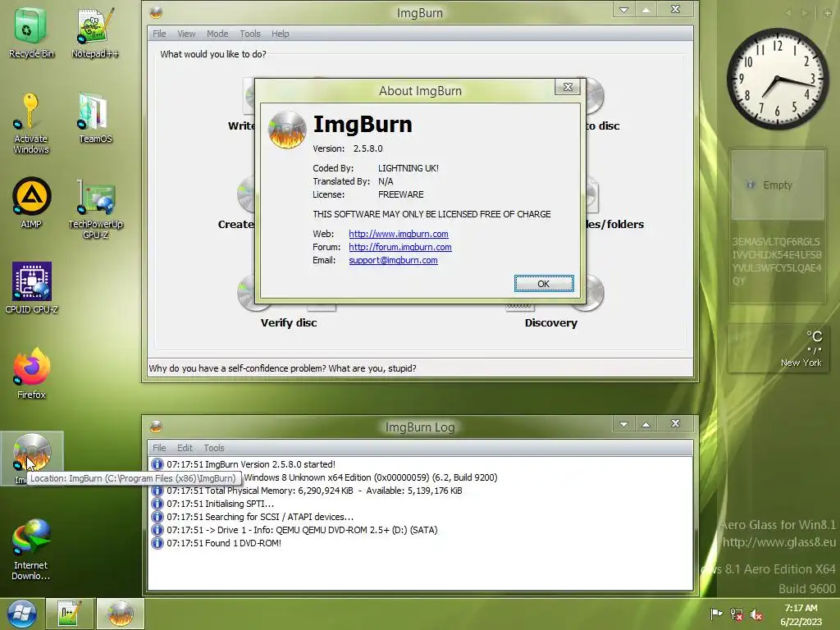This screenshot has height=630, width=840.
Task: Launch CPUID CPU-Z desktop icon
Action: point(31,286)
